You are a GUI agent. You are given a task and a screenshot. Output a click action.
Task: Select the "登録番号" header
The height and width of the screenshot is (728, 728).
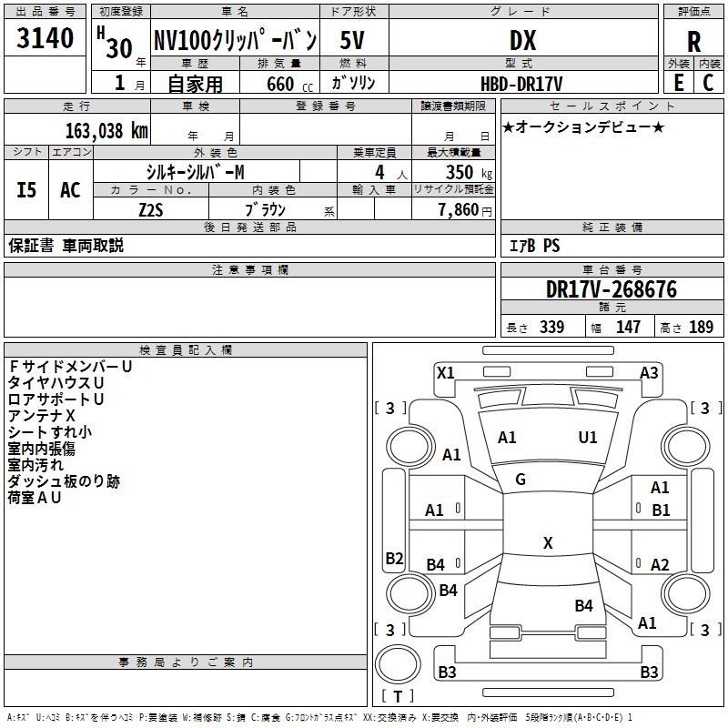click(x=326, y=106)
